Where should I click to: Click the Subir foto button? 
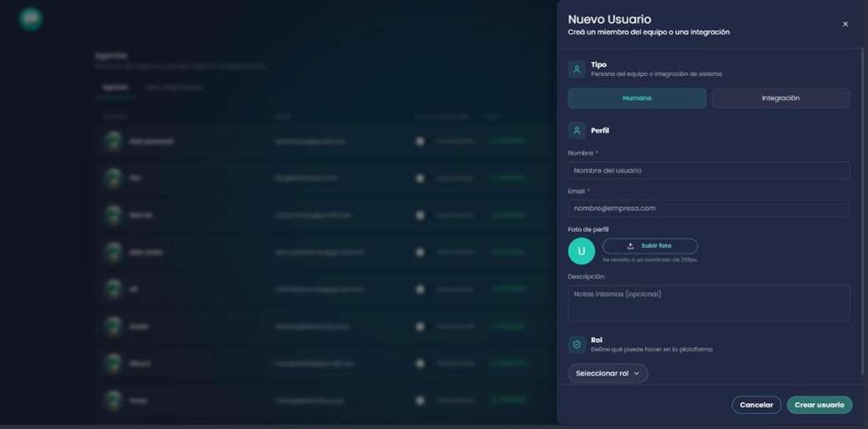tap(650, 245)
